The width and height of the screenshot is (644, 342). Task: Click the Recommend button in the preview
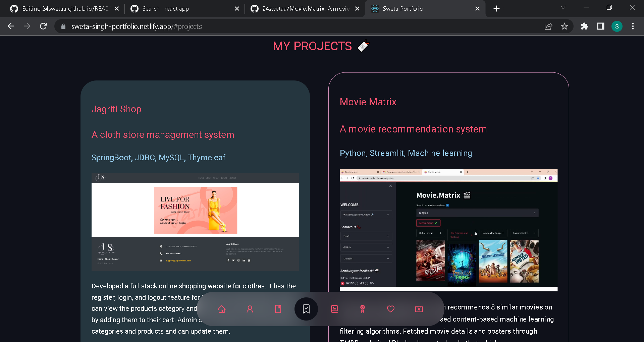[x=428, y=223]
